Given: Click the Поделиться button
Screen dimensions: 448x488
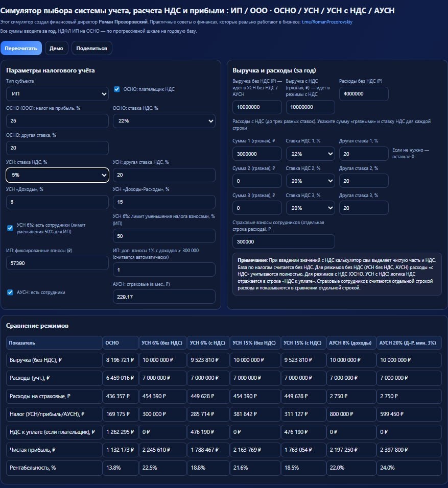Looking at the screenshot, I should [x=91, y=48].
